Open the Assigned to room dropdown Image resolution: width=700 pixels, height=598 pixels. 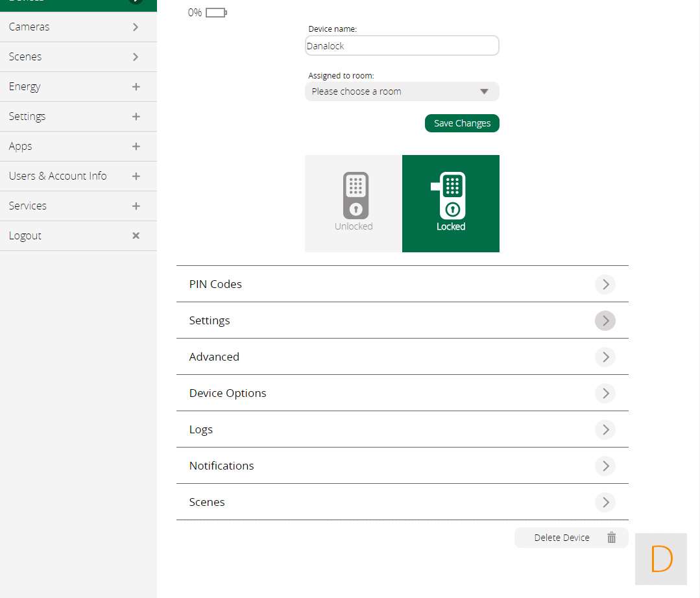coord(402,91)
